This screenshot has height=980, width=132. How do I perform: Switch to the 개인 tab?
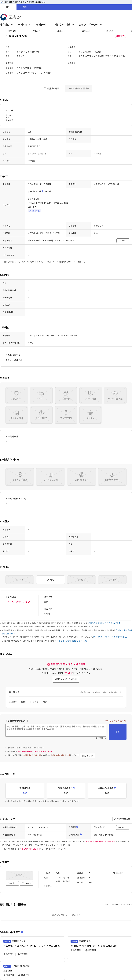click(x=8, y=7)
